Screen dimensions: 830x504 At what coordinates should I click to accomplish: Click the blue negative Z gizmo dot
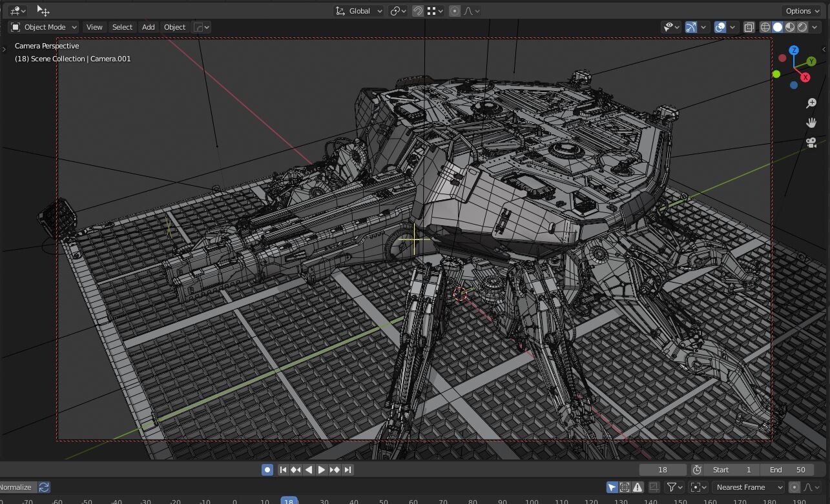pyautogui.click(x=794, y=85)
